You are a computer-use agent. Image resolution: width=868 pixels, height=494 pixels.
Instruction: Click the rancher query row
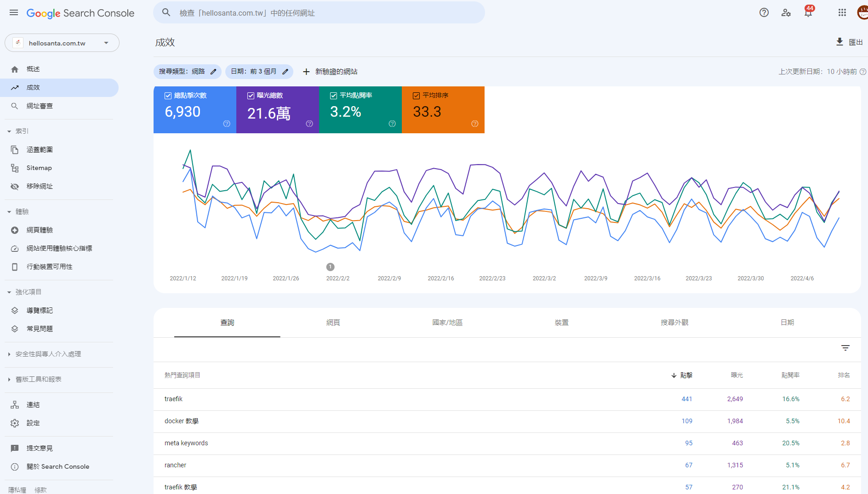coord(507,466)
